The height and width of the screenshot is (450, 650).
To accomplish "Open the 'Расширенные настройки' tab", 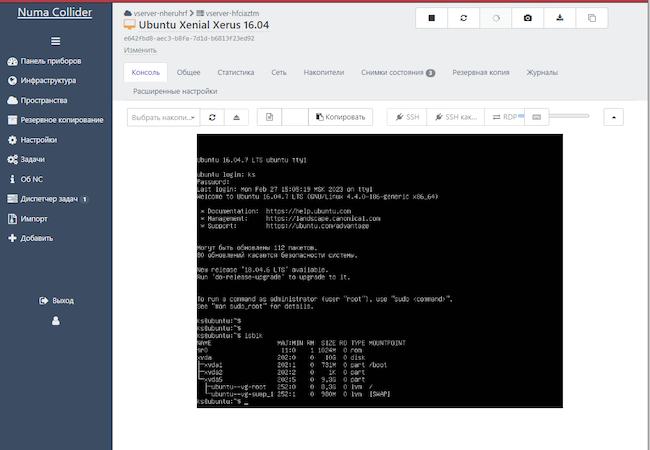I will [x=175, y=91].
